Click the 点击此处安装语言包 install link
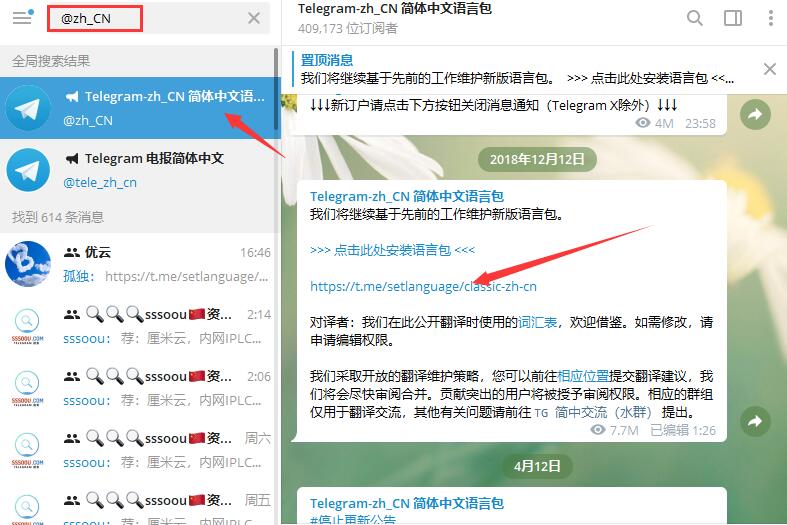The image size is (787, 525). (392, 250)
